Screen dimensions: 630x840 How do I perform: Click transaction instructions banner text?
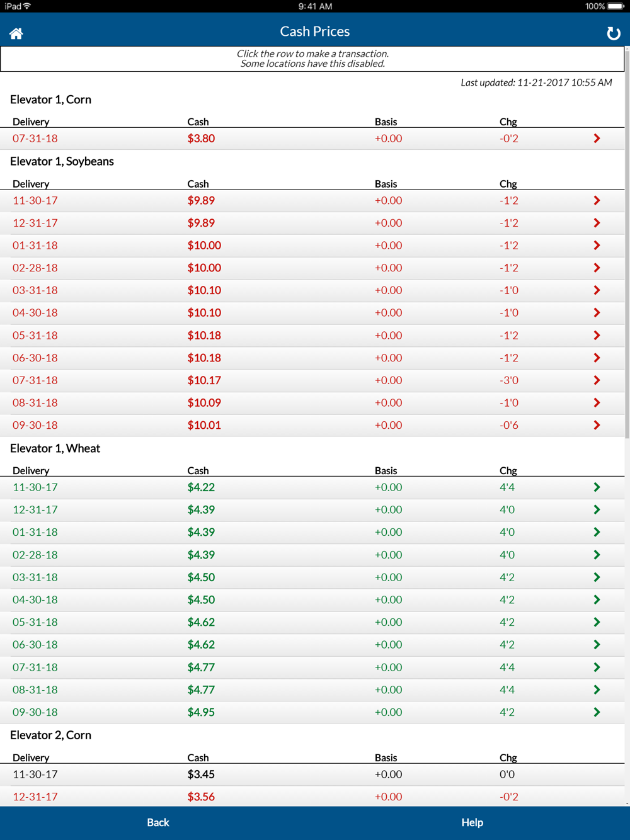[312, 59]
